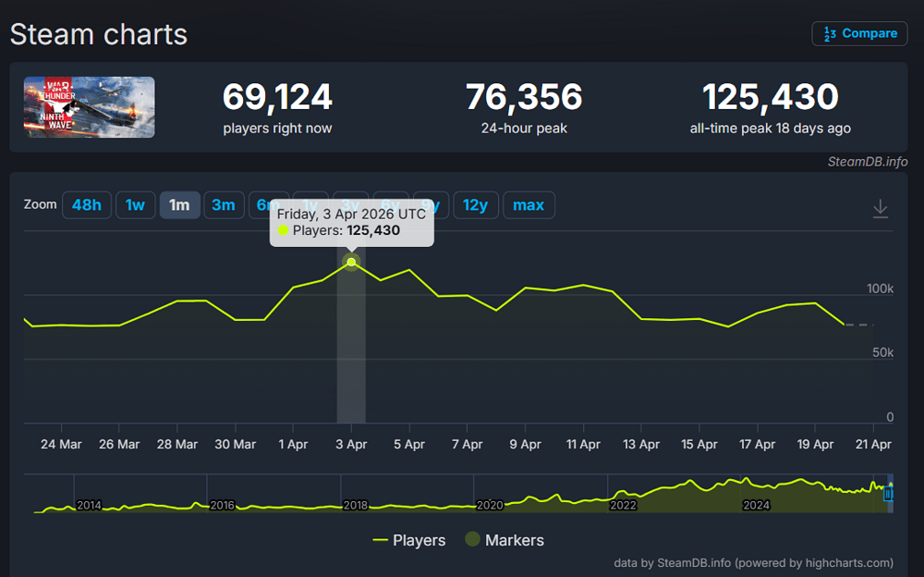
Task: Click 2018 in the navigator timeline
Action: pos(356,506)
